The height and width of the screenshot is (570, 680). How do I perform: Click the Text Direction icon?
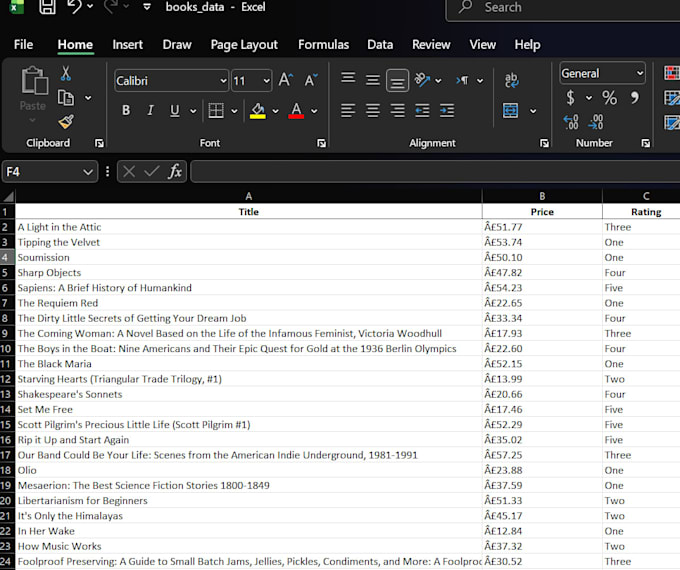coord(463,80)
